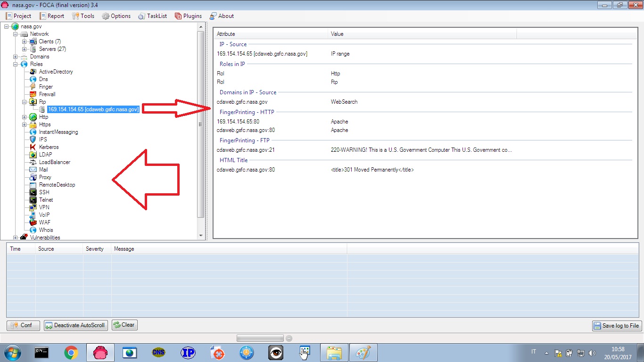Expand the Https role node
Screen dimensions: 644x362
tap(25, 124)
